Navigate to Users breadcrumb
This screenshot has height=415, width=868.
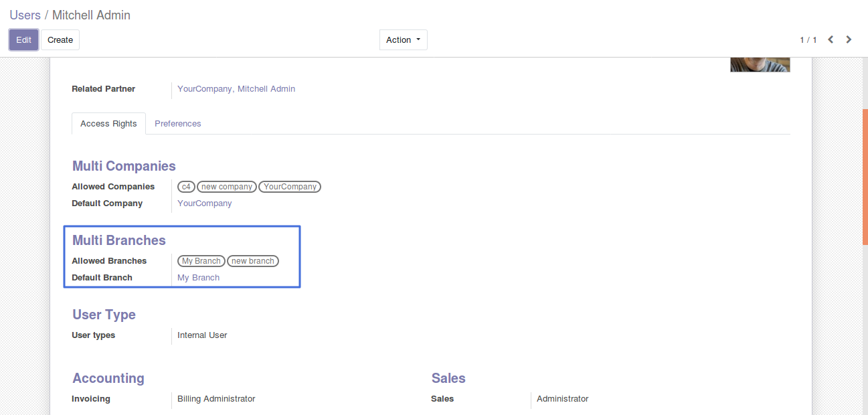[25, 15]
